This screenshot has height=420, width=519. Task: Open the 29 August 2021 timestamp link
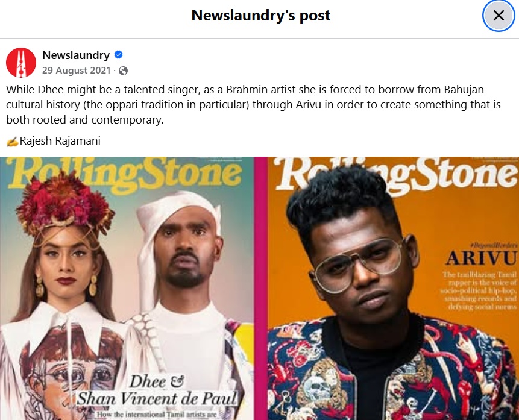pyautogui.click(x=76, y=71)
